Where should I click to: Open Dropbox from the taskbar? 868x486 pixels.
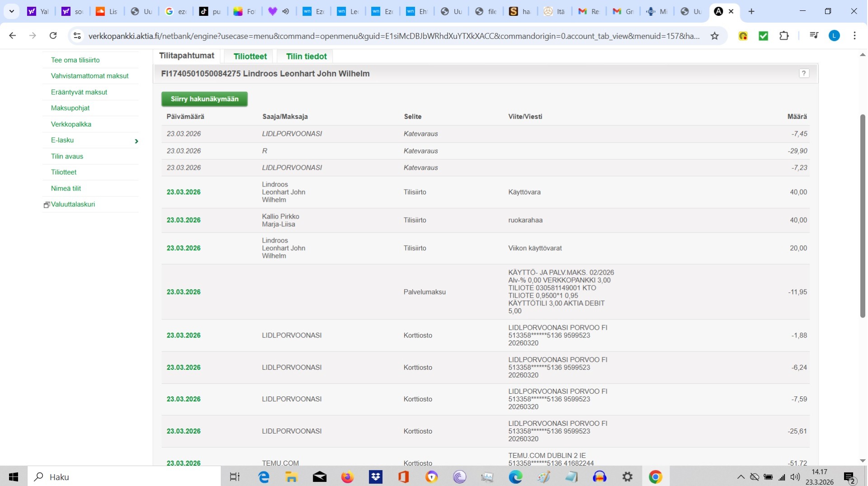click(x=375, y=477)
